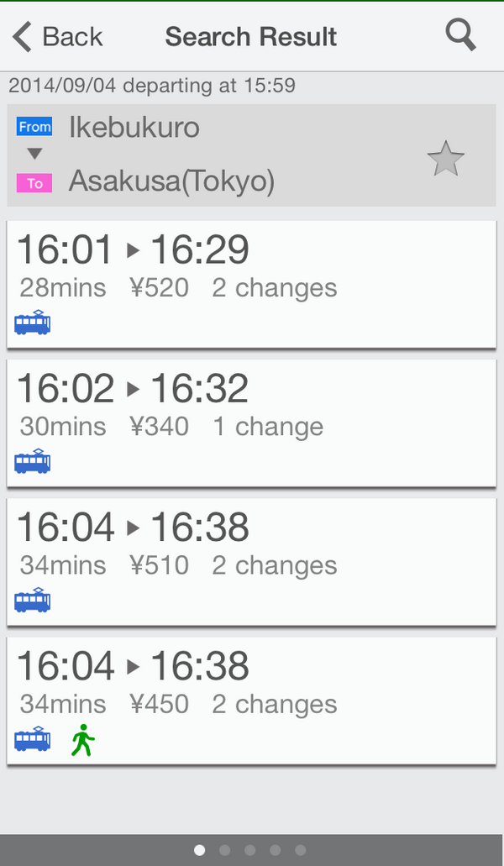Tap the Back button text

pyautogui.click(x=72, y=37)
